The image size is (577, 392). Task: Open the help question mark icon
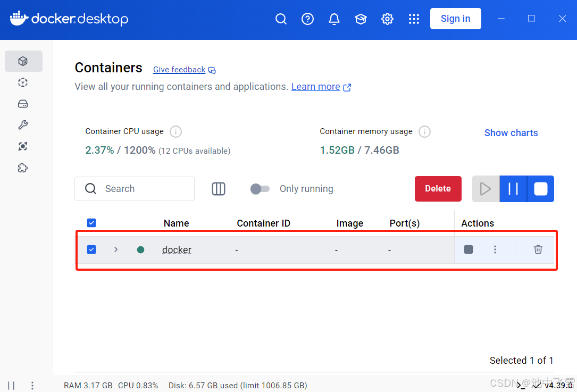pos(307,19)
